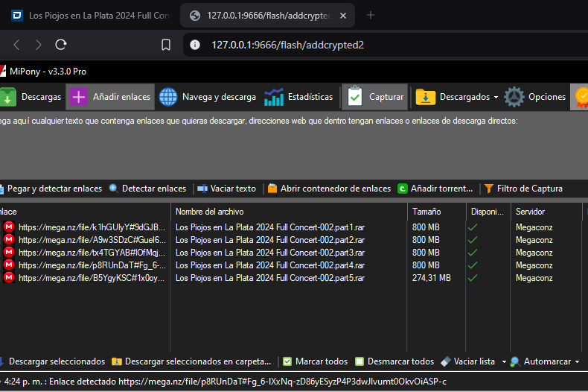Sort by Servidor column header
Screen dimensions: 588x392
[546, 212]
